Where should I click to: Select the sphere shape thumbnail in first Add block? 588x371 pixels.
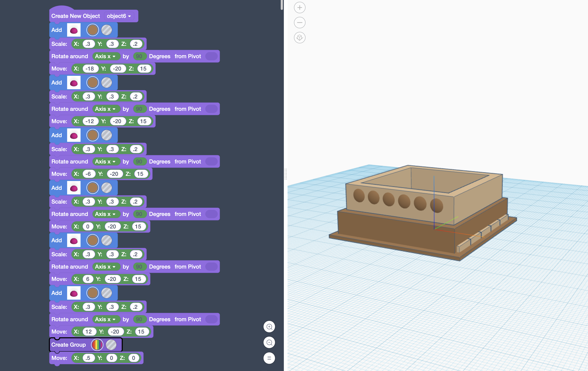point(74,30)
